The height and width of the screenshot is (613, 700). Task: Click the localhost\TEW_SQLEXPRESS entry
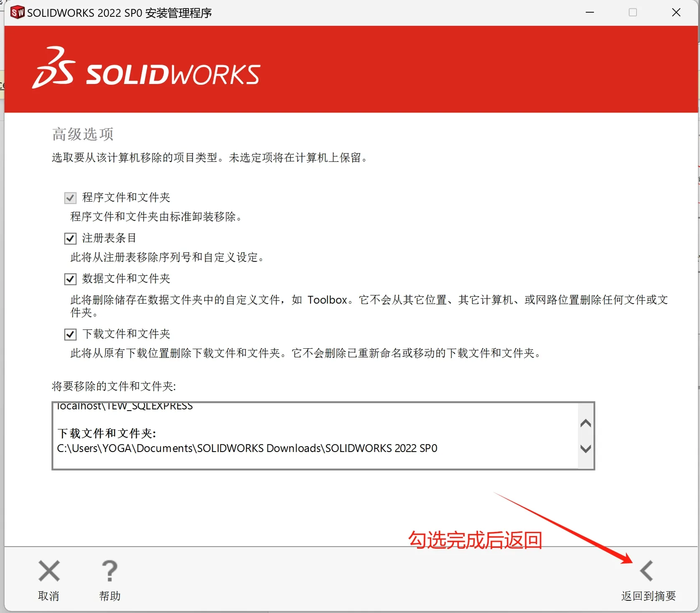[x=125, y=406]
